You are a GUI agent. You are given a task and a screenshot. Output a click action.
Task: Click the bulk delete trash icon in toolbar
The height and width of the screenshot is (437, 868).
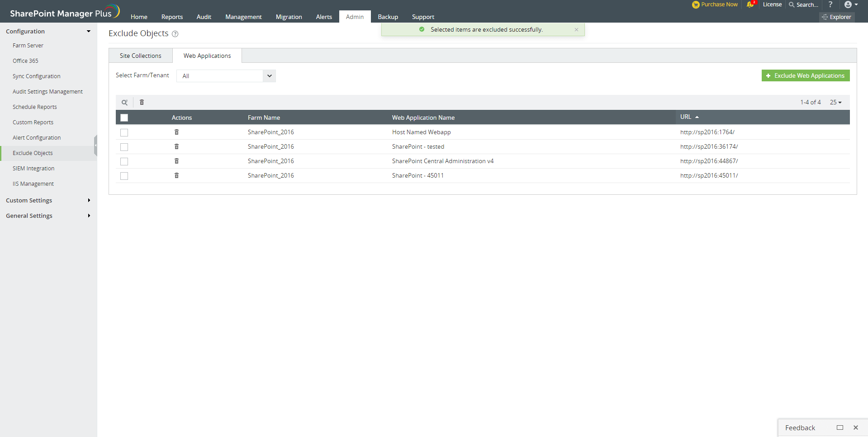pyautogui.click(x=142, y=103)
